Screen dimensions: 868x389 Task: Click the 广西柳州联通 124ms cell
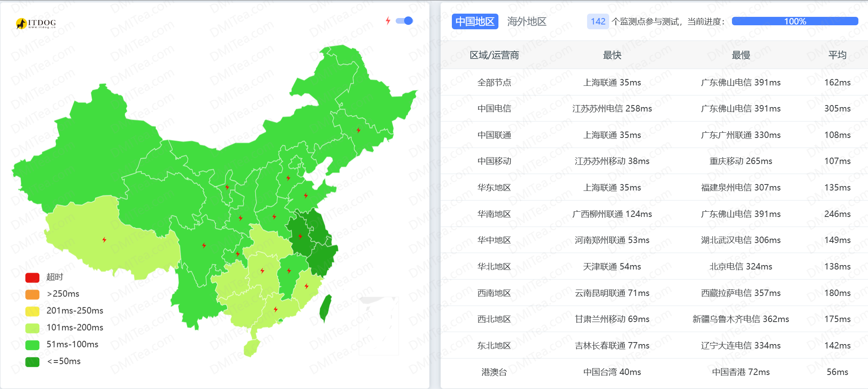tap(612, 214)
